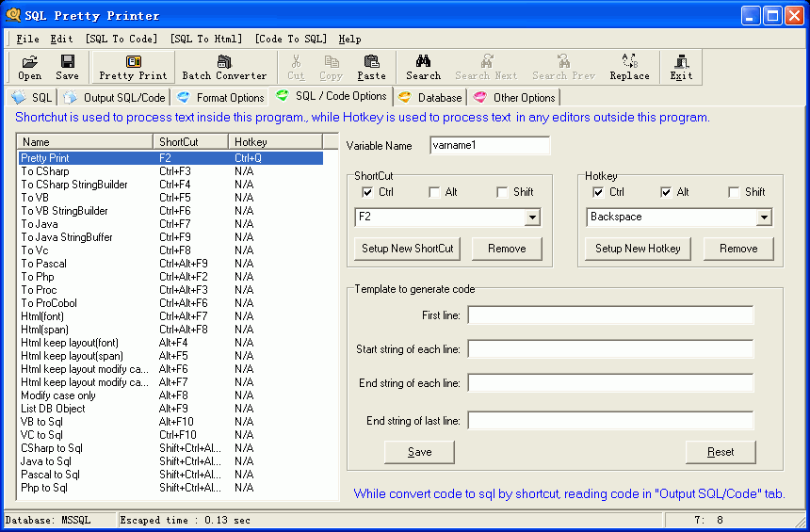Click the SQL Pretty Printer title bar icon
This screenshot has width=810, height=532.
point(13,15)
